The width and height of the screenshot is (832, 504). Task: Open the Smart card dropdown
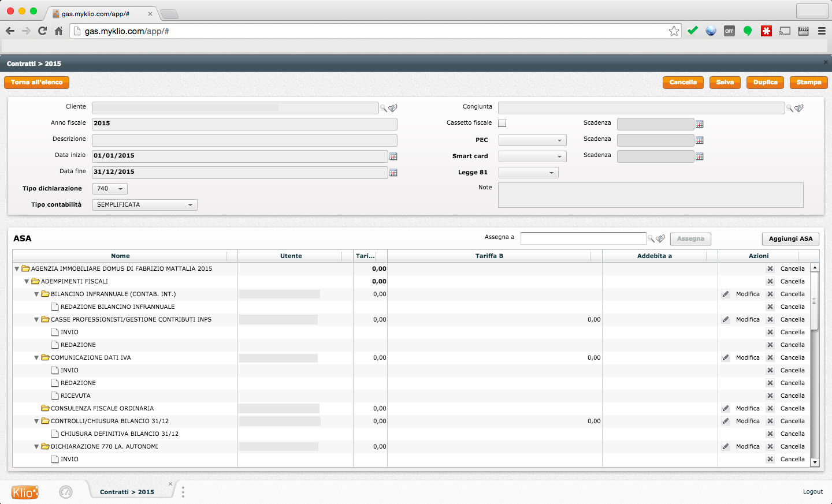coord(533,156)
